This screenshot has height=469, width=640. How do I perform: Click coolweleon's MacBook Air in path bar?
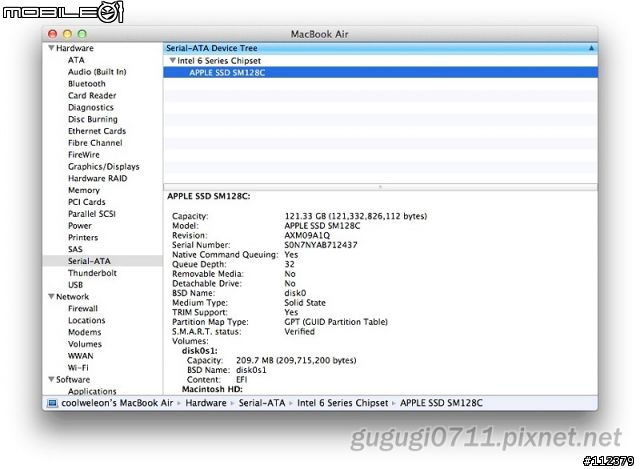(x=117, y=403)
